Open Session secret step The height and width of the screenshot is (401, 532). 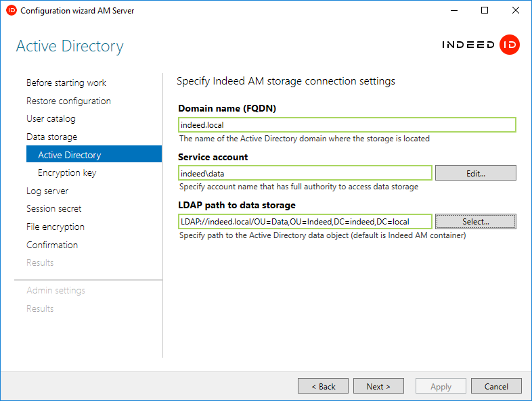point(54,209)
